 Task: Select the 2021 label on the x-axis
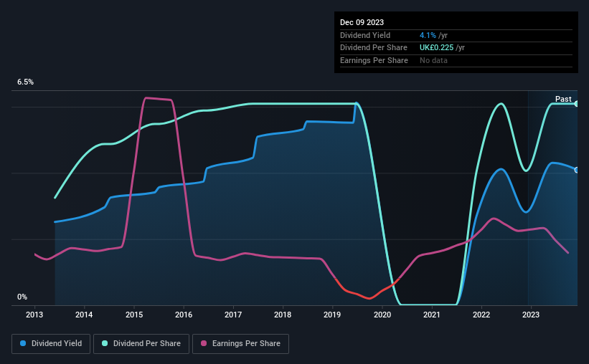[x=432, y=315]
